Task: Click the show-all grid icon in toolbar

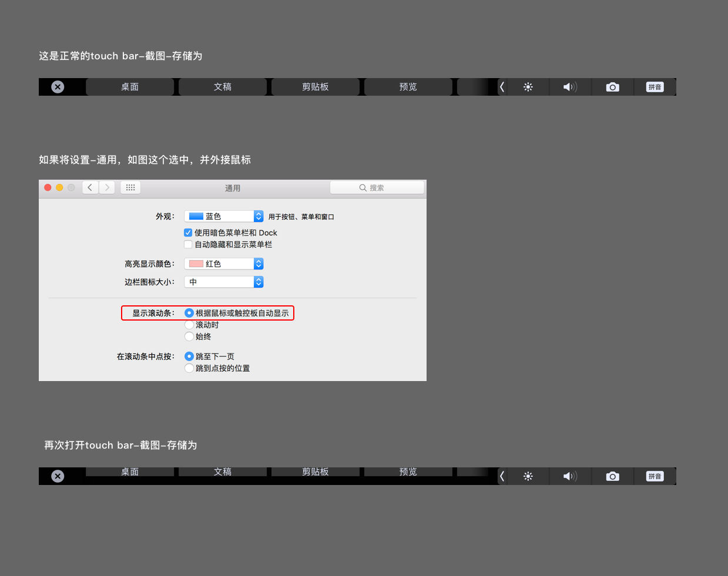Action: [x=130, y=187]
